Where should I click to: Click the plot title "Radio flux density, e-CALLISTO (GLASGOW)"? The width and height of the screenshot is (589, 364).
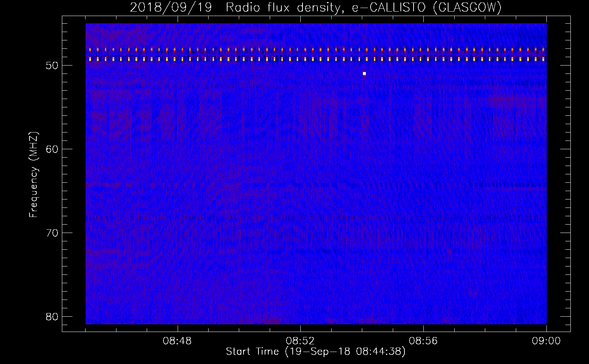point(364,8)
